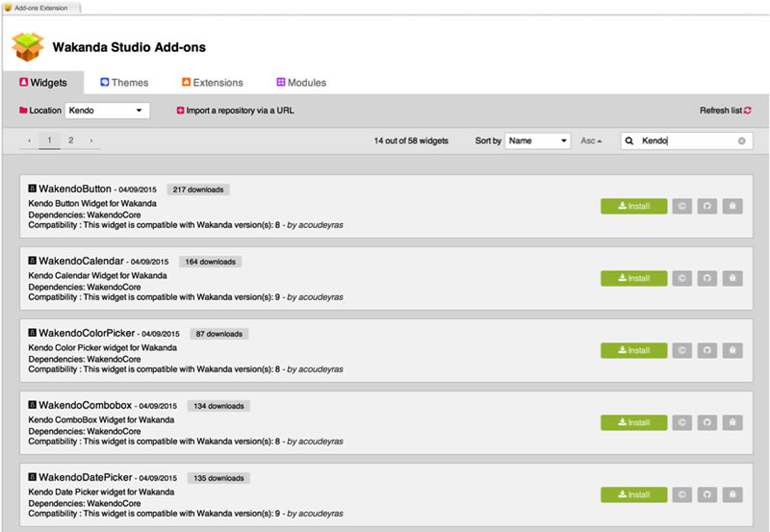Report an issue for WakendoDatePicker
The image size is (770, 532).
(x=732, y=494)
